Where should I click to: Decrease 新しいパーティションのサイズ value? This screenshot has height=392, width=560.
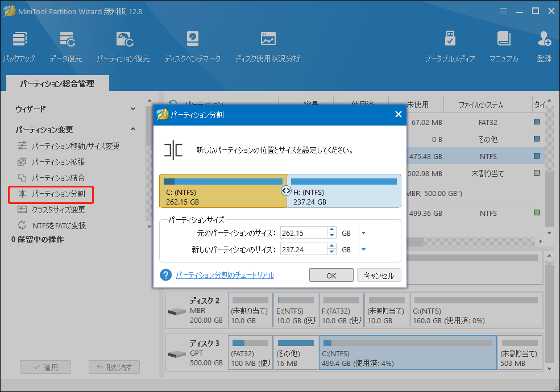point(332,252)
